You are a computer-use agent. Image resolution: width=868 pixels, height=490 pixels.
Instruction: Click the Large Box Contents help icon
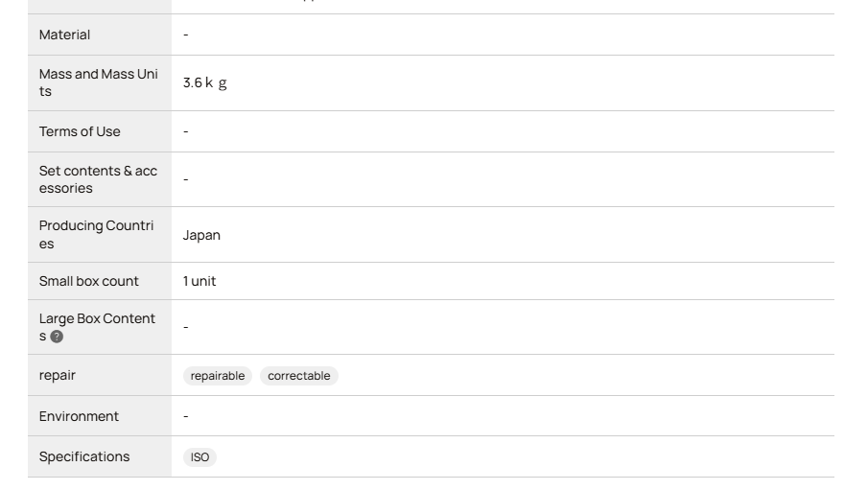pos(57,337)
